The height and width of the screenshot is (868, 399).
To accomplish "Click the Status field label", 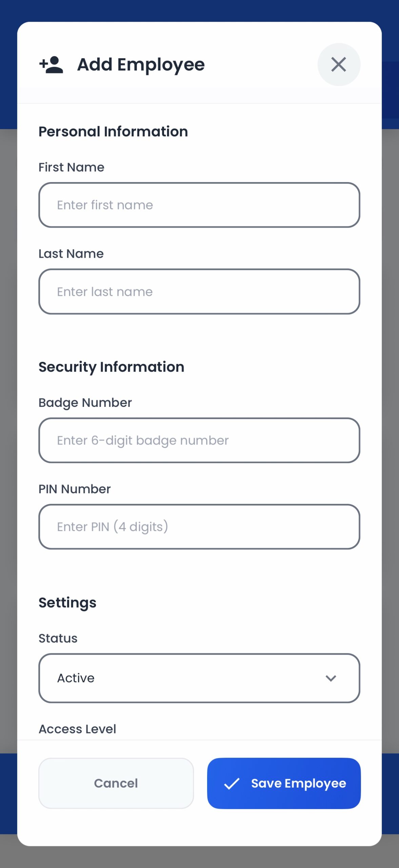I will [x=58, y=638].
